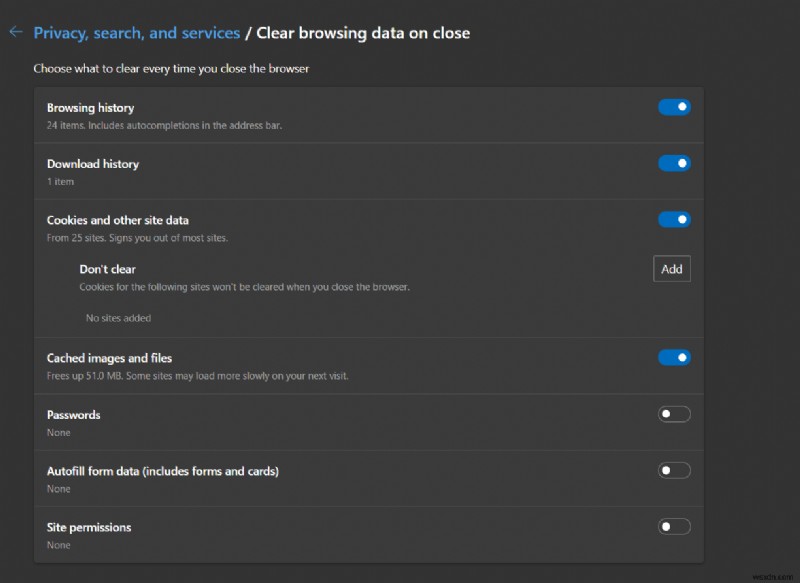The width and height of the screenshot is (800, 583).
Task: Select the Passwords row label
Action: click(74, 414)
